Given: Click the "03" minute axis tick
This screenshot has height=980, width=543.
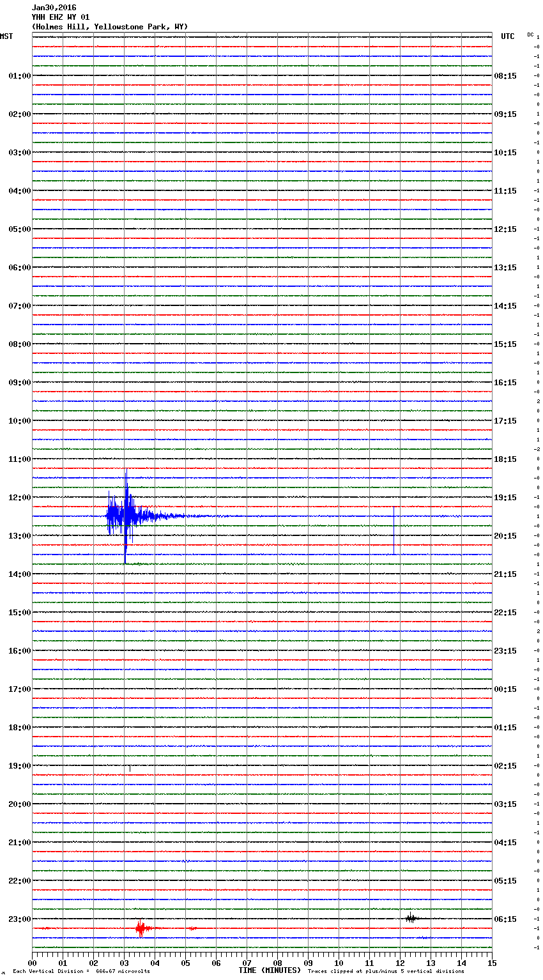Looking at the screenshot, I should point(124,963).
